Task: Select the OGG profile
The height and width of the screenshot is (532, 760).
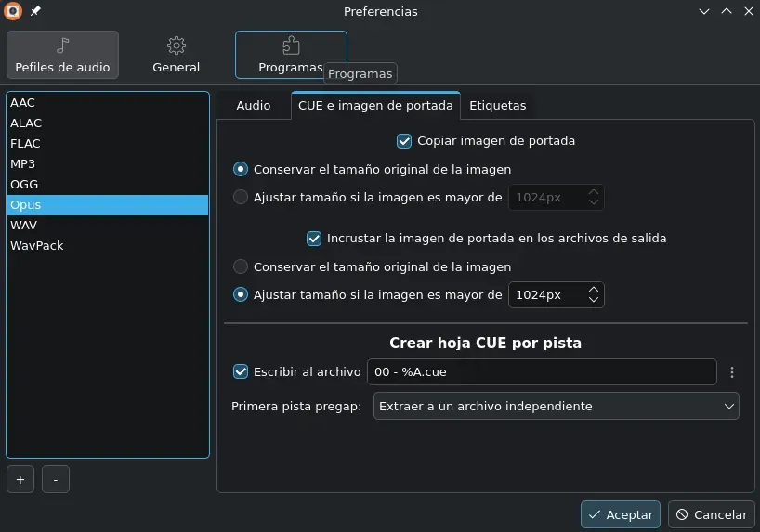Action: pos(108,184)
